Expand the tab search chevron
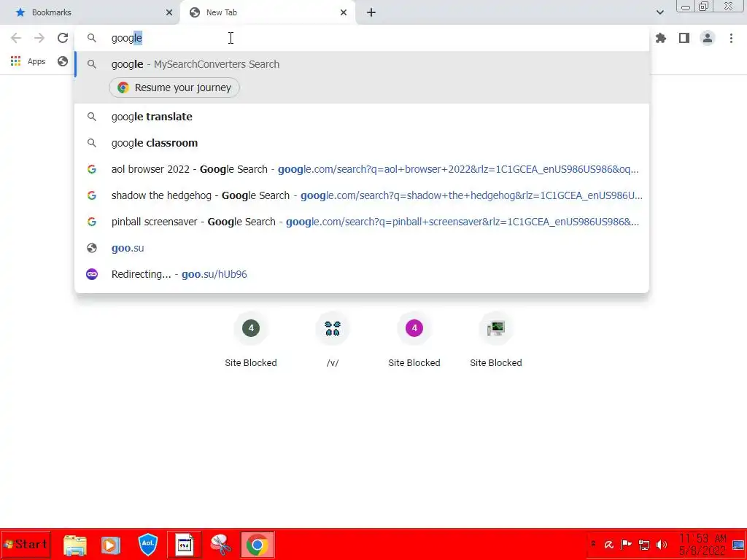 coord(659,13)
